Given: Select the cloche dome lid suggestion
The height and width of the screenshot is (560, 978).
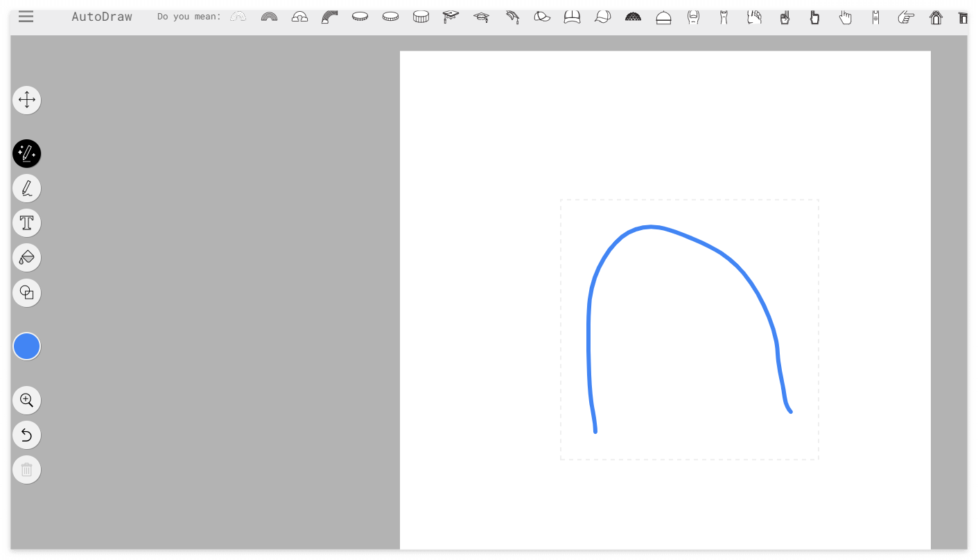Looking at the screenshot, I should pyautogui.click(x=663, y=17).
